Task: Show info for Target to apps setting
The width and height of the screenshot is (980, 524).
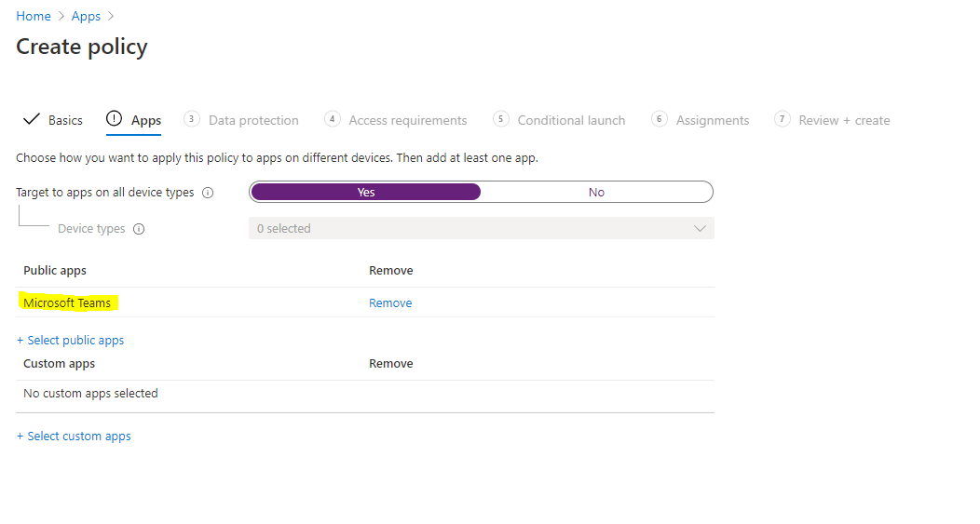Action: [208, 193]
